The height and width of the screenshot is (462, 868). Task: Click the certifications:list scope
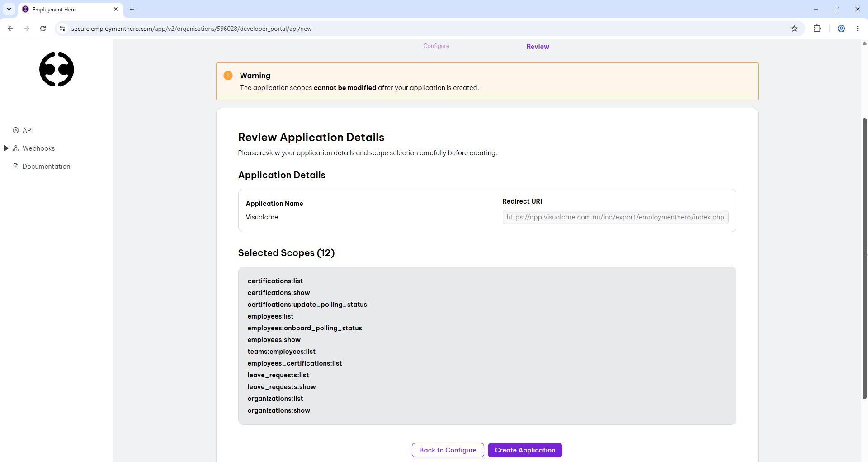(x=275, y=281)
